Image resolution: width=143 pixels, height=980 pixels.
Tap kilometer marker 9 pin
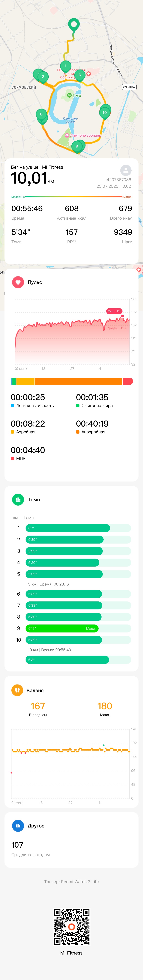(x=77, y=146)
